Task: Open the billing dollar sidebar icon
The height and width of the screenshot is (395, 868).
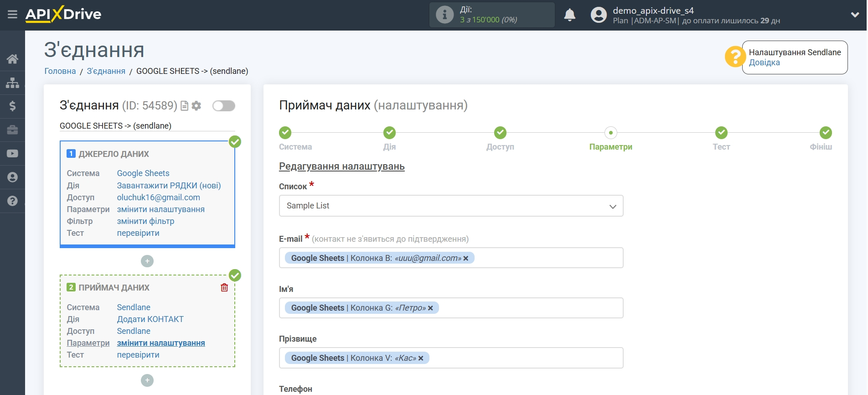Action: pos(12,106)
